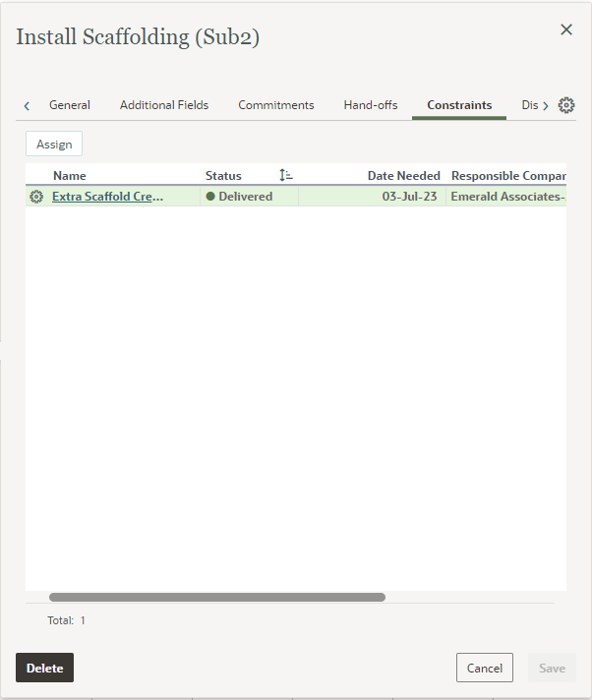Go to the Commitments tab
This screenshot has height=700, width=592.
tap(276, 105)
